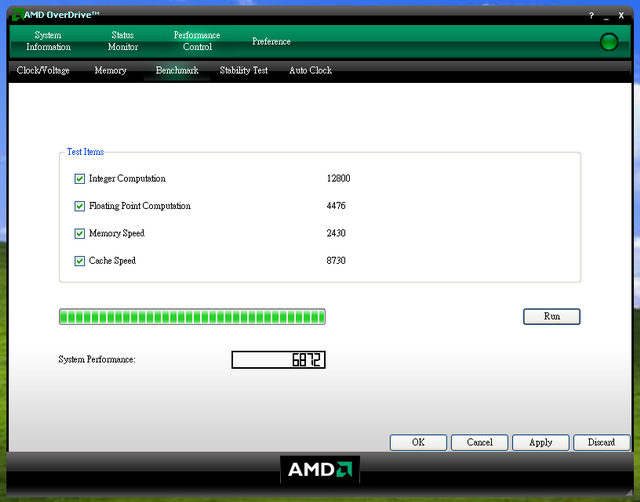The height and width of the screenshot is (502, 640).
Task: Toggle the Floating Point Computation checkbox
Action: tap(80, 206)
